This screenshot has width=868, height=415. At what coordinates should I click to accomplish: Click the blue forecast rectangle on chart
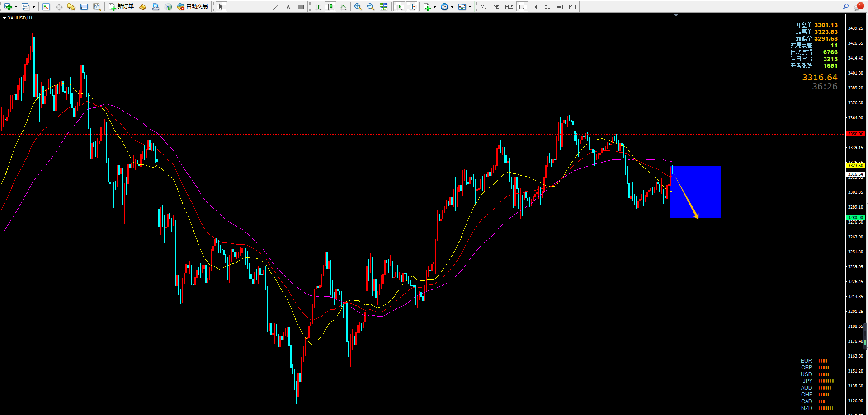[x=705, y=190]
